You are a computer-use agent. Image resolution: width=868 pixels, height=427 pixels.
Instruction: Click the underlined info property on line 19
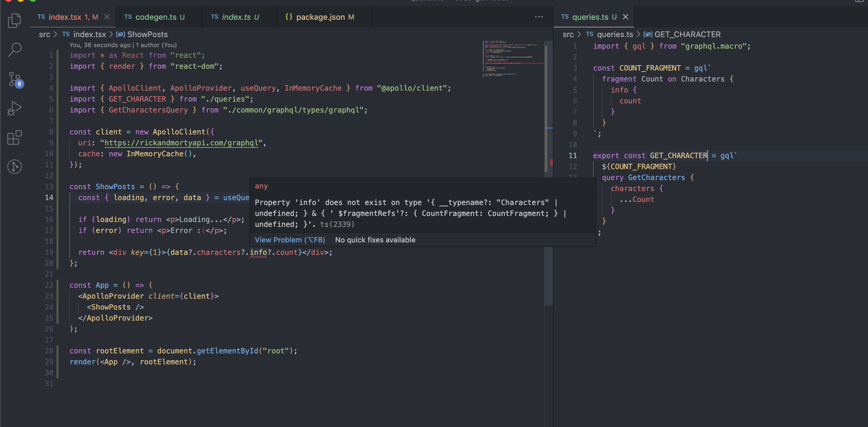pos(258,252)
